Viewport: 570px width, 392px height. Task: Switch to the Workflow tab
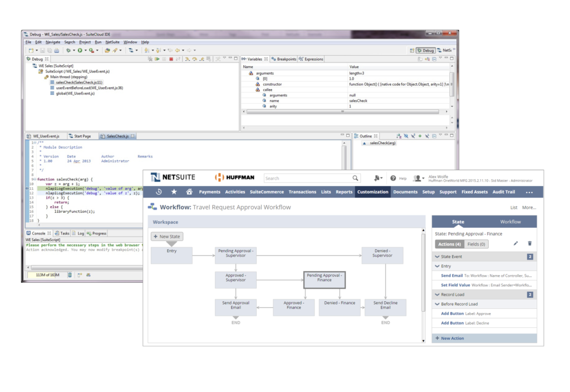[x=510, y=222]
